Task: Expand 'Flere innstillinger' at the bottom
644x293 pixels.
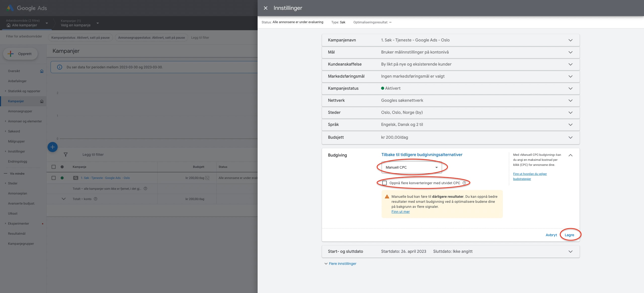Action: click(x=342, y=264)
